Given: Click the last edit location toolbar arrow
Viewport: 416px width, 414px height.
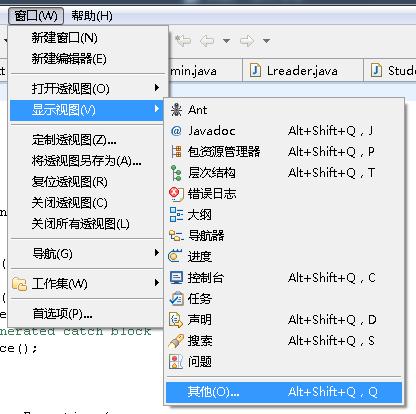Looking at the screenshot, I should (183, 41).
